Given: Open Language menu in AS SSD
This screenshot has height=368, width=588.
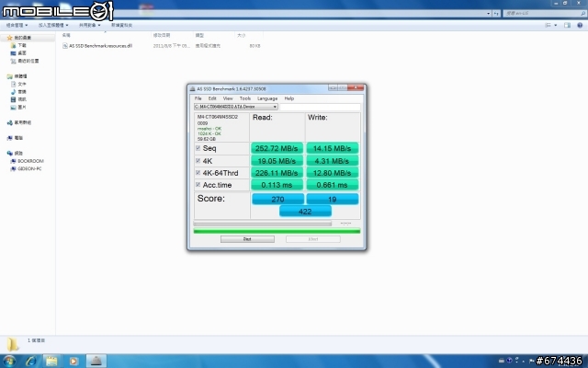Looking at the screenshot, I should (267, 98).
